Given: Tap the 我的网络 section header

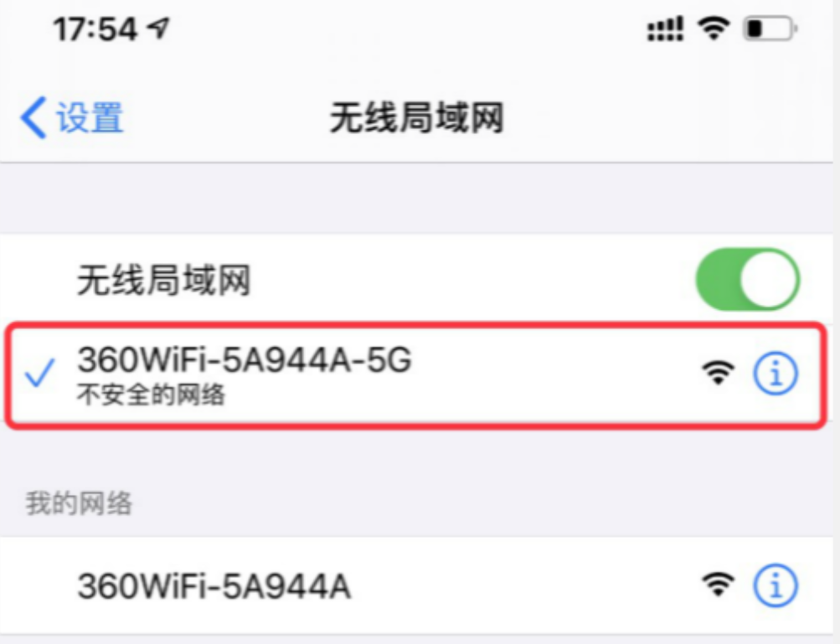Looking at the screenshot, I should [79, 503].
